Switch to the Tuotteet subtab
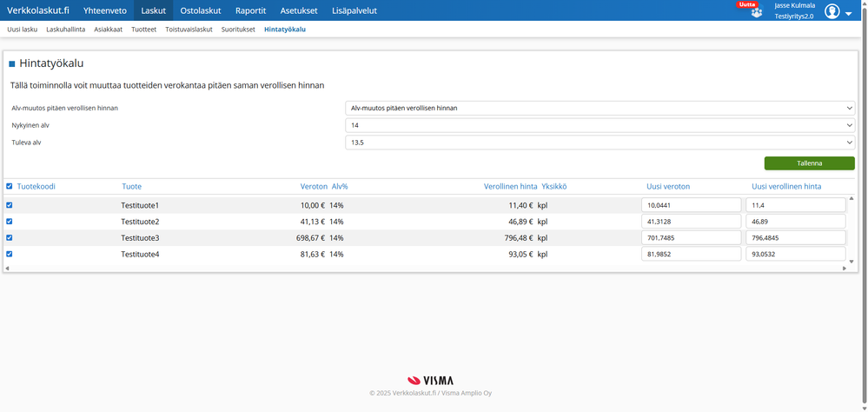The width and height of the screenshot is (868, 412). (x=144, y=30)
